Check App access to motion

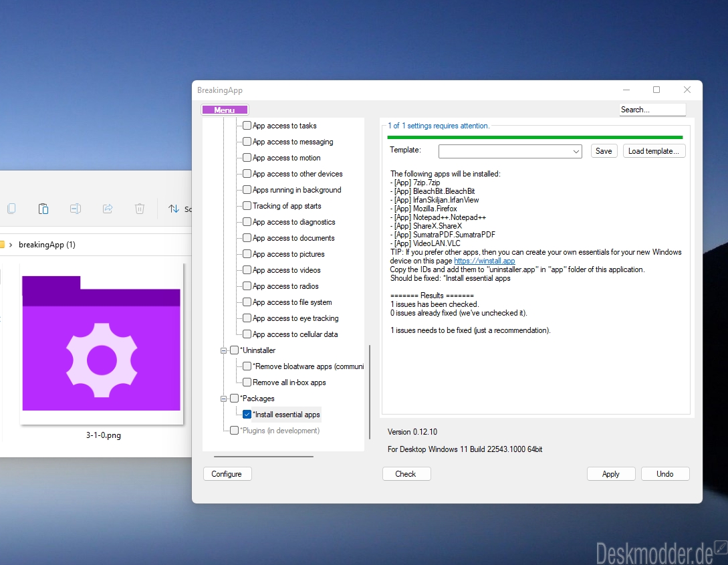coord(247,157)
